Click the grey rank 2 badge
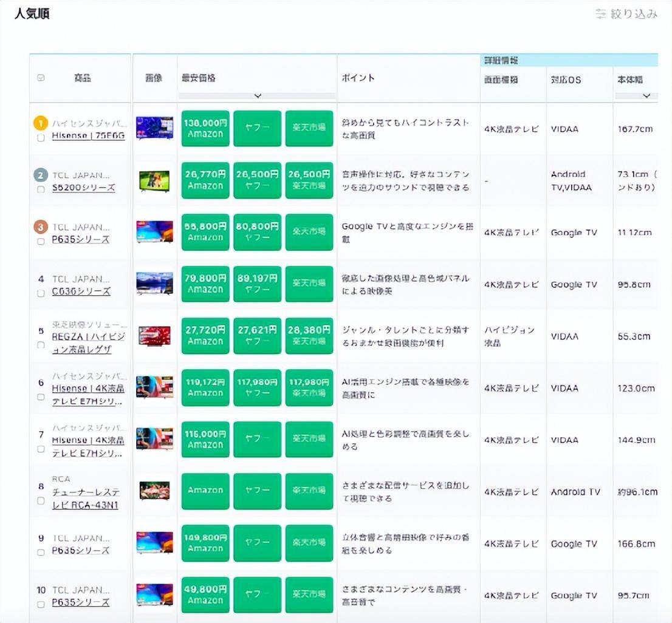Viewport: 672px width, 623px height. [x=40, y=175]
